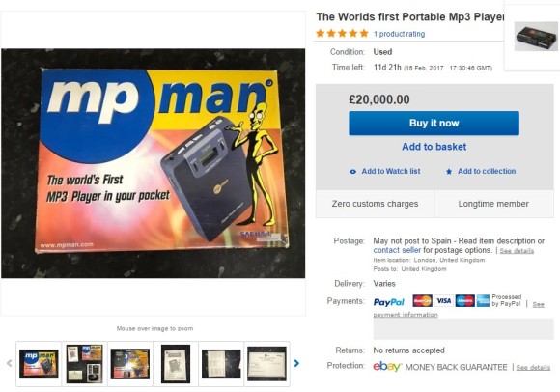Open the 1 product rating link
The image size is (560, 392).
click(x=399, y=34)
